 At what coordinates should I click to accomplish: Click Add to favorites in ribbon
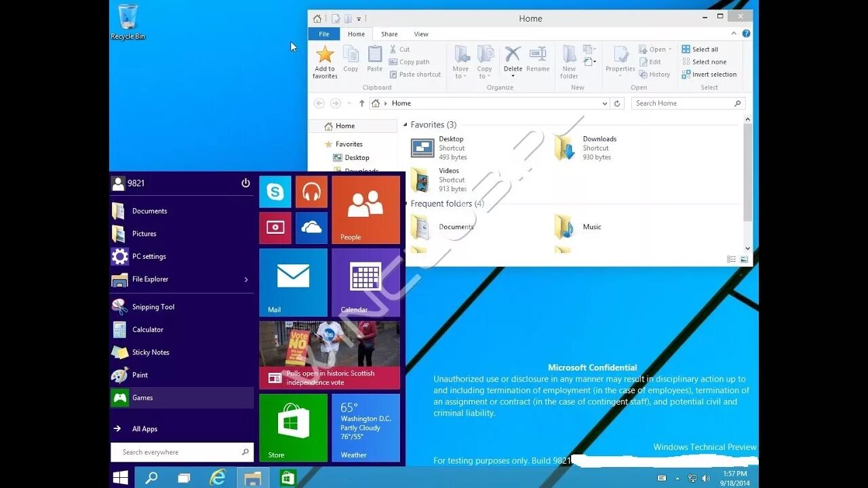(325, 62)
